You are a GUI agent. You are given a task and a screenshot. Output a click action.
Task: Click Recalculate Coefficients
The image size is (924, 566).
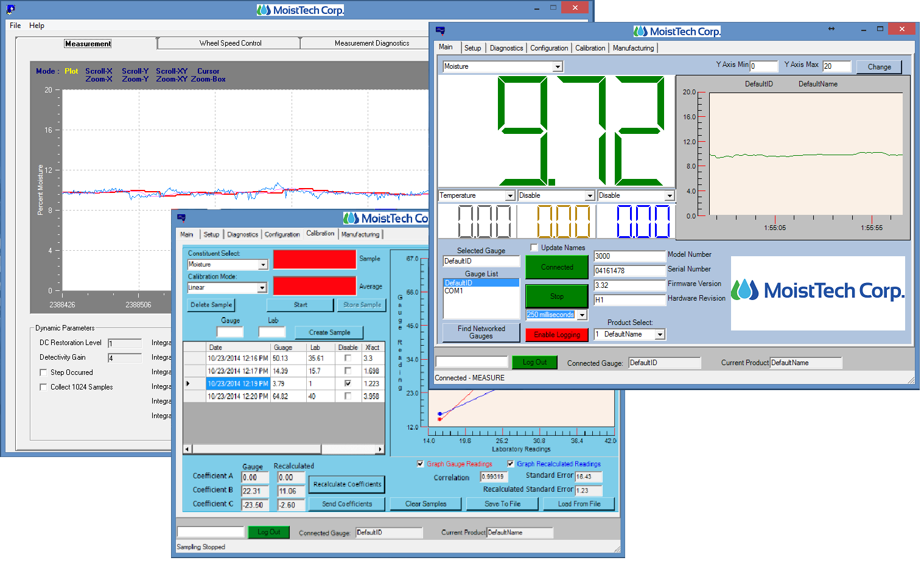(347, 484)
